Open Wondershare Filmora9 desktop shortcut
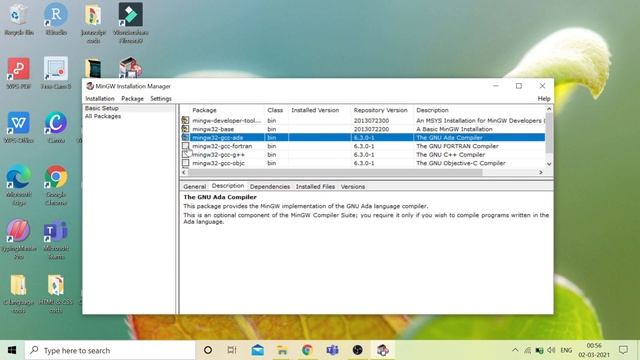Screen dimensions: 640x360 131,22
